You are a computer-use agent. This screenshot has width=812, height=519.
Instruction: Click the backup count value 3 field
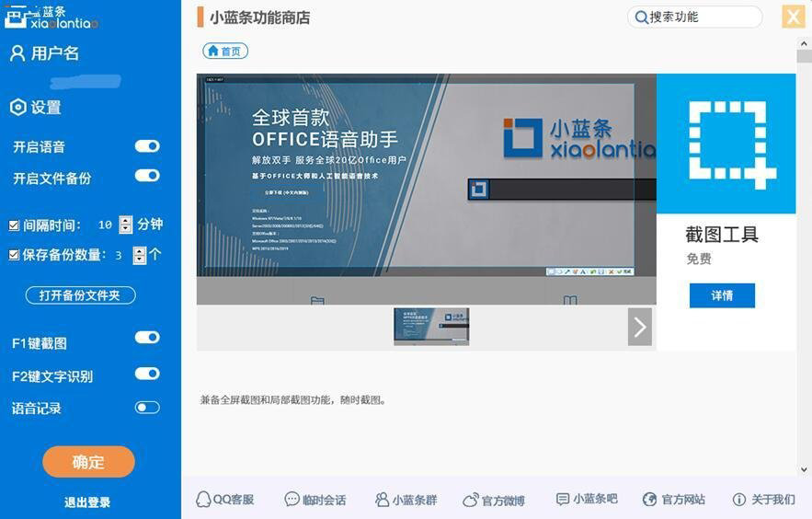(120, 255)
